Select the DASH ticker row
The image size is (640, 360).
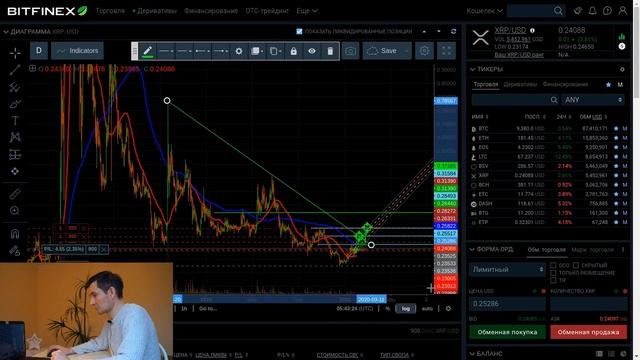[549, 204]
